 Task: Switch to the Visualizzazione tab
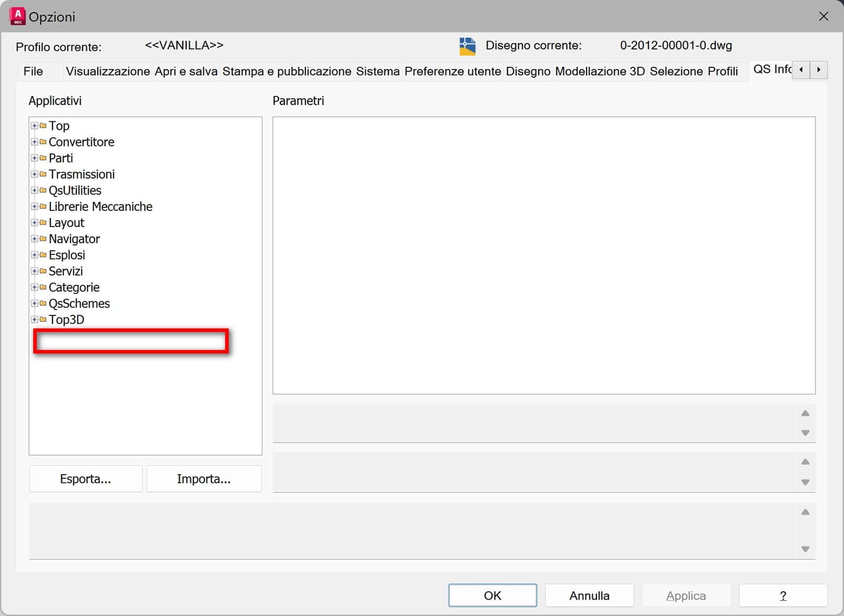coord(108,71)
